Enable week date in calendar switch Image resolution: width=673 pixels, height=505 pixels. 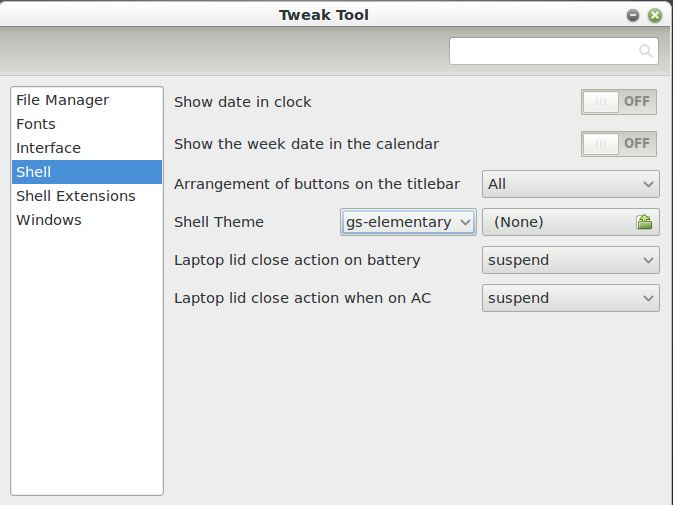pos(619,144)
